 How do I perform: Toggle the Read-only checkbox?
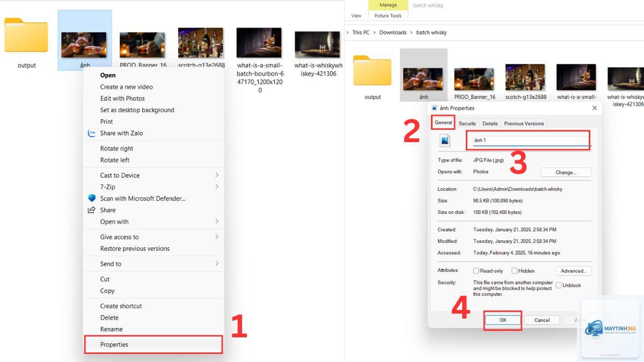coord(476,271)
